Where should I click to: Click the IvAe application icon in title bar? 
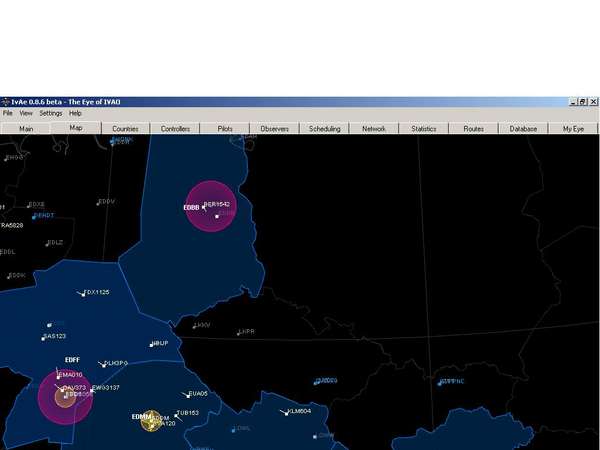point(5,102)
